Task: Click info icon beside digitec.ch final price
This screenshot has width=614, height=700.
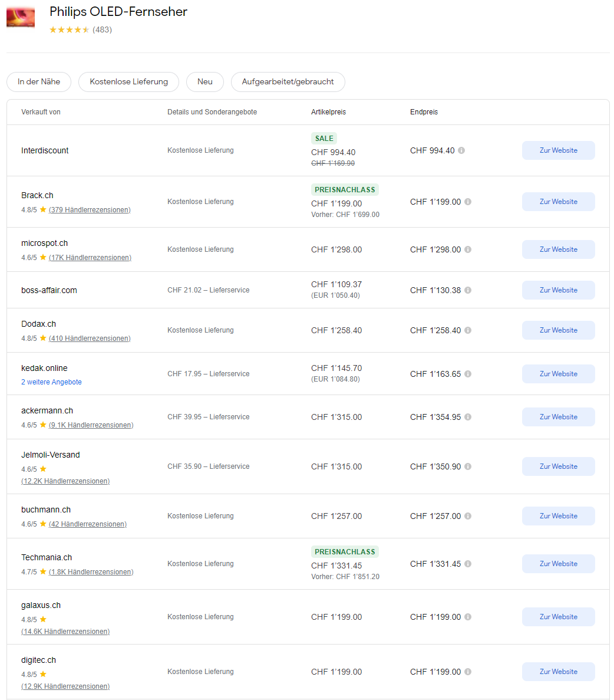Action: [468, 672]
